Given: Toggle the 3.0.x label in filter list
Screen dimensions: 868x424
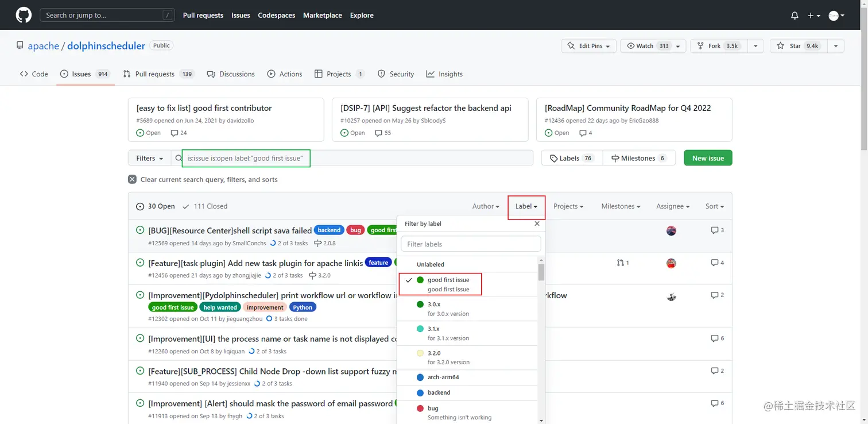Looking at the screenshot, I should pyautogui.click(x=468, y=309).
